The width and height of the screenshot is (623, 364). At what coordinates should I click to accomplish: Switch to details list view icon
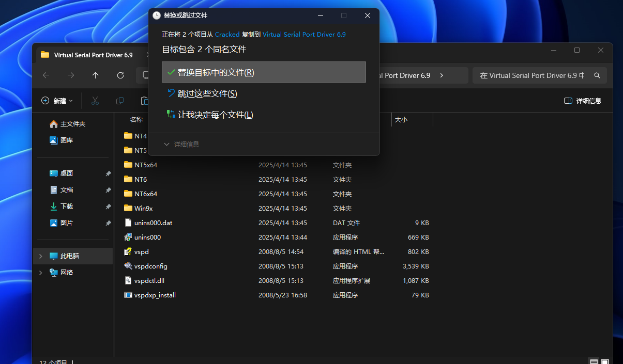594,361
